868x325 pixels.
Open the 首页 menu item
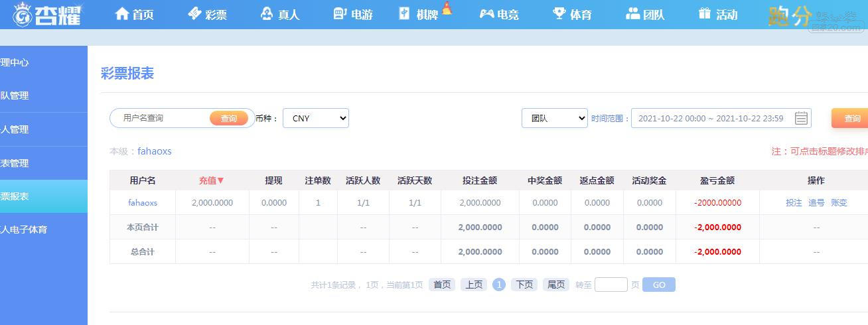pos(143,15)
